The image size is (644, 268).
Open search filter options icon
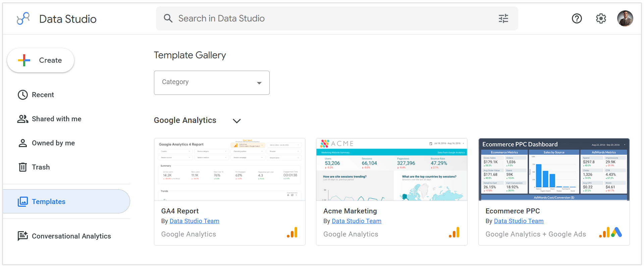[x=503, y=18]
